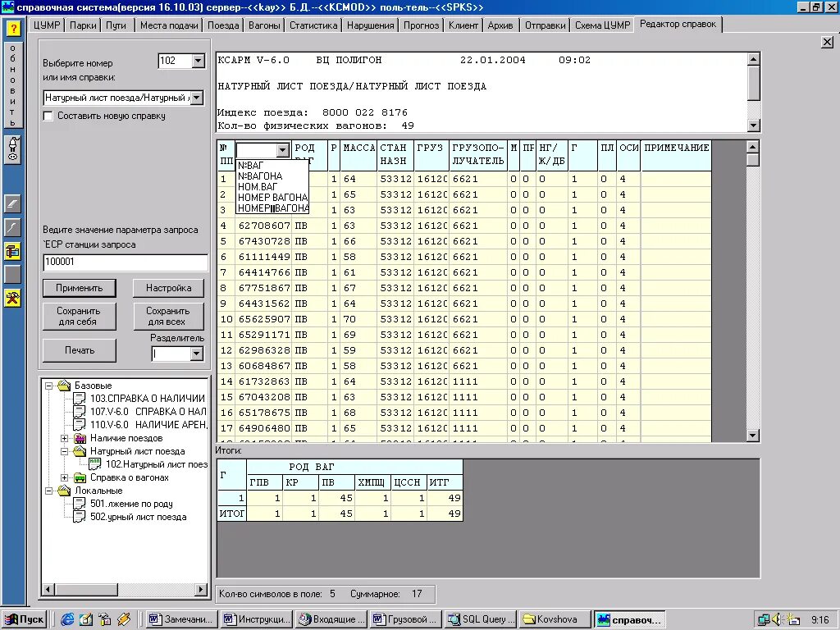
Task: Expand the Справка о вагонах tree node
Action: click(x=64, y=478)
